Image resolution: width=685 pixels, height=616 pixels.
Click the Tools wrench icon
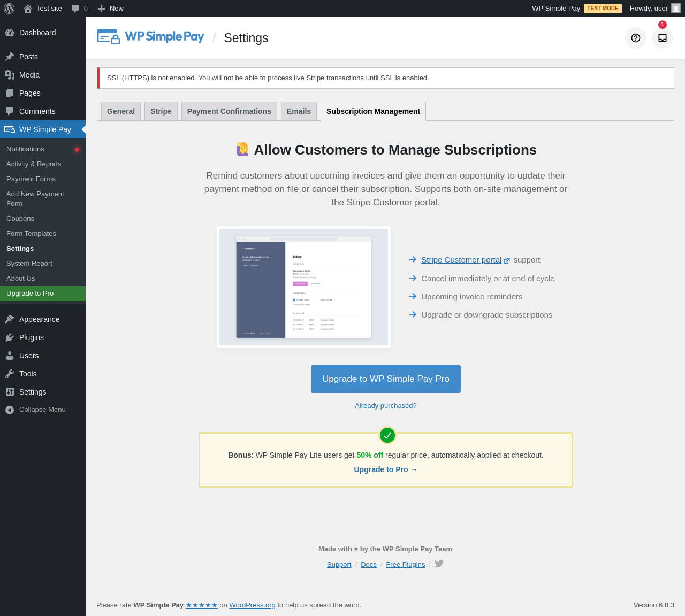pos(10,374)
